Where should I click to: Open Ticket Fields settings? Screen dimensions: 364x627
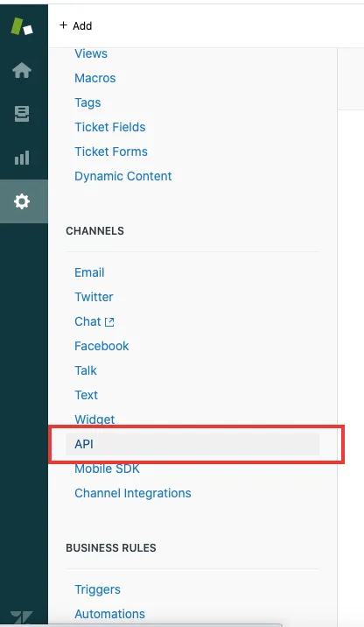click(110, 127)
